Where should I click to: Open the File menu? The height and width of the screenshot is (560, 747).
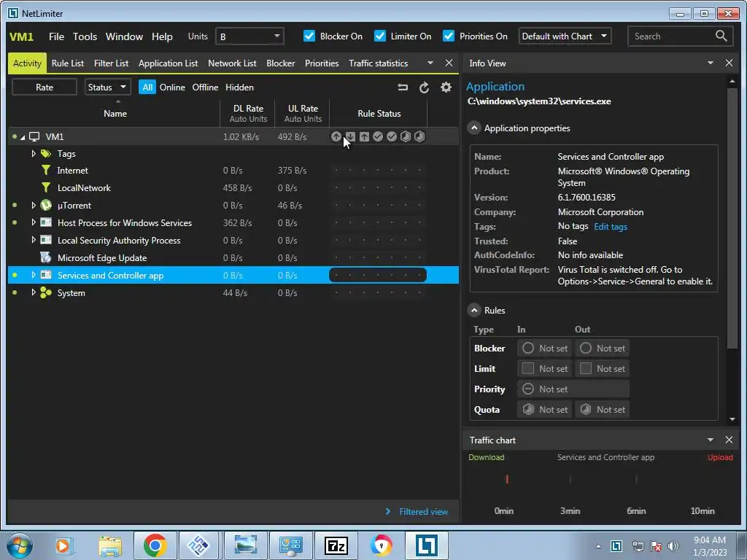click(56, 36)
